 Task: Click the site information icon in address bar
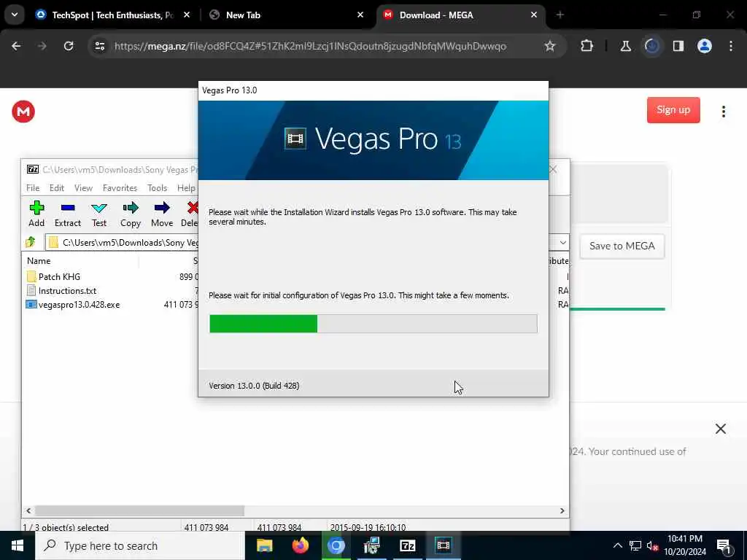[100, 46]
